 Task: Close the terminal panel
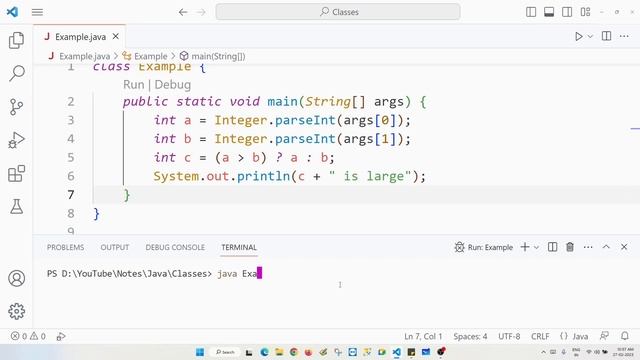624,247
